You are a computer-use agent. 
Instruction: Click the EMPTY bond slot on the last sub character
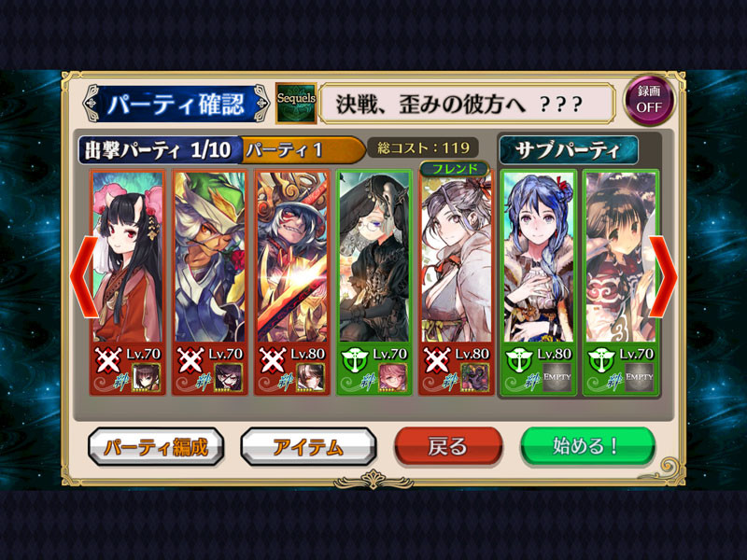[639, 378]
